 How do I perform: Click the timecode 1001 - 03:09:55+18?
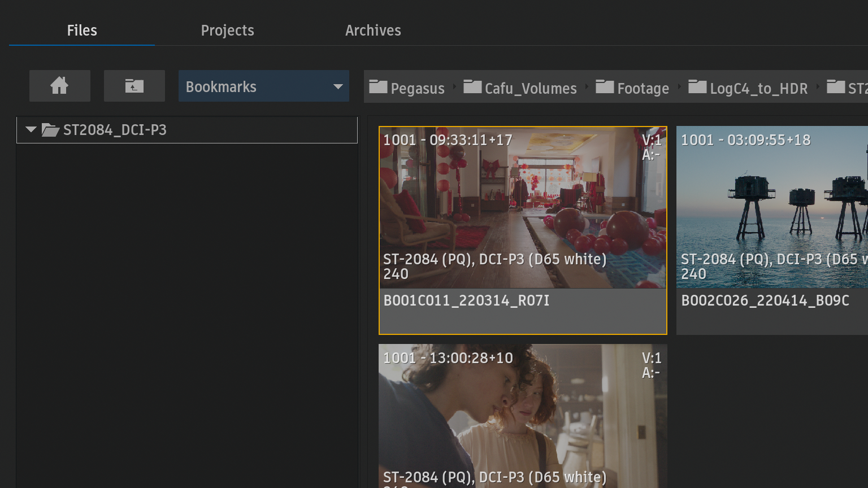click(x=745, y=140)
